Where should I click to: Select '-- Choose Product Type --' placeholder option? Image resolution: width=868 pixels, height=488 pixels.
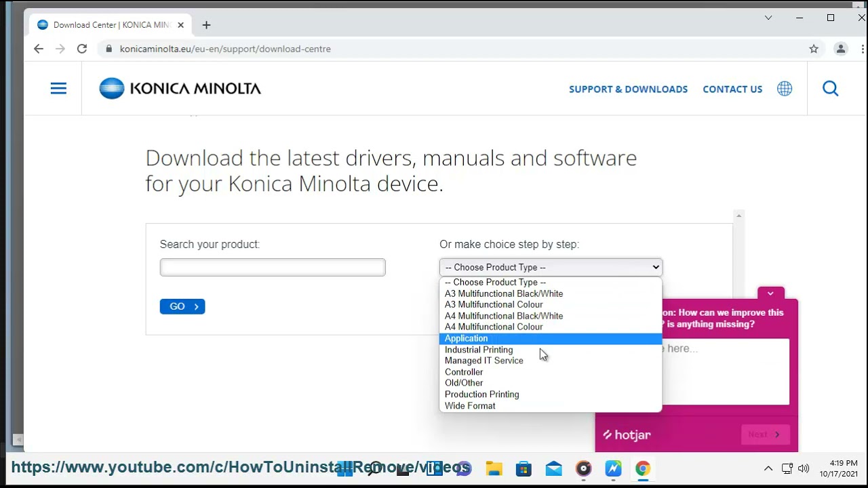pyautogui.click(x=551, y=282)
